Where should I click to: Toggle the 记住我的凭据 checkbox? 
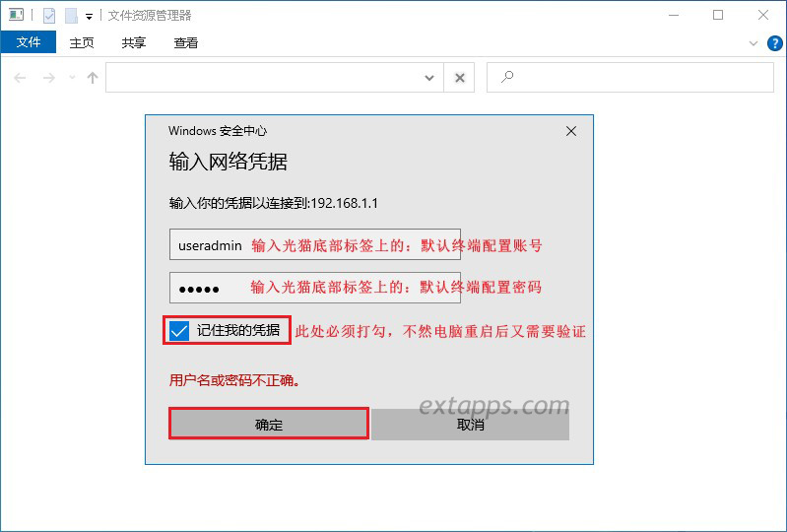[x=179, y=331]
